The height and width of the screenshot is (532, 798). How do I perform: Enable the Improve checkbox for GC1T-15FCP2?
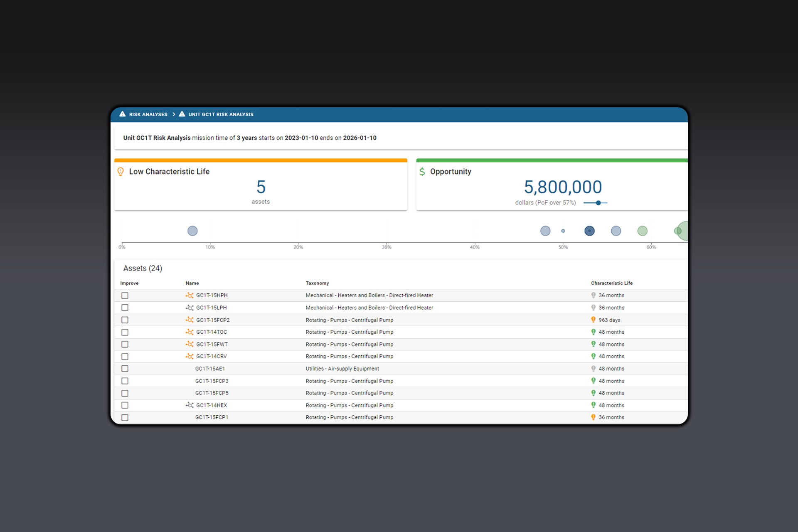tap(125, 320)
